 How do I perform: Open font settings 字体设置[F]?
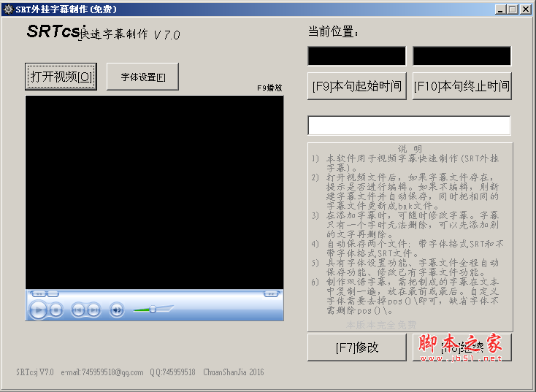(142, 77)
